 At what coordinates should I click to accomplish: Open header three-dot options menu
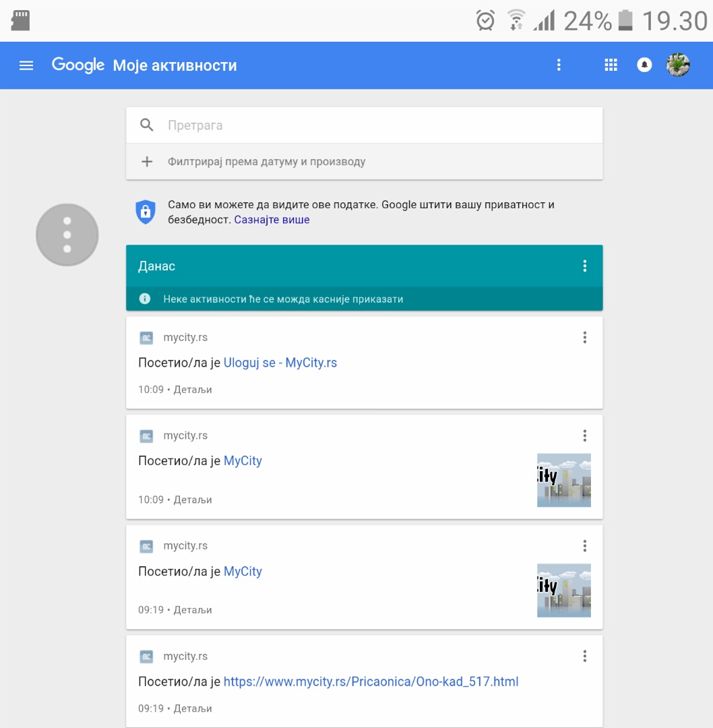[559, 65]
